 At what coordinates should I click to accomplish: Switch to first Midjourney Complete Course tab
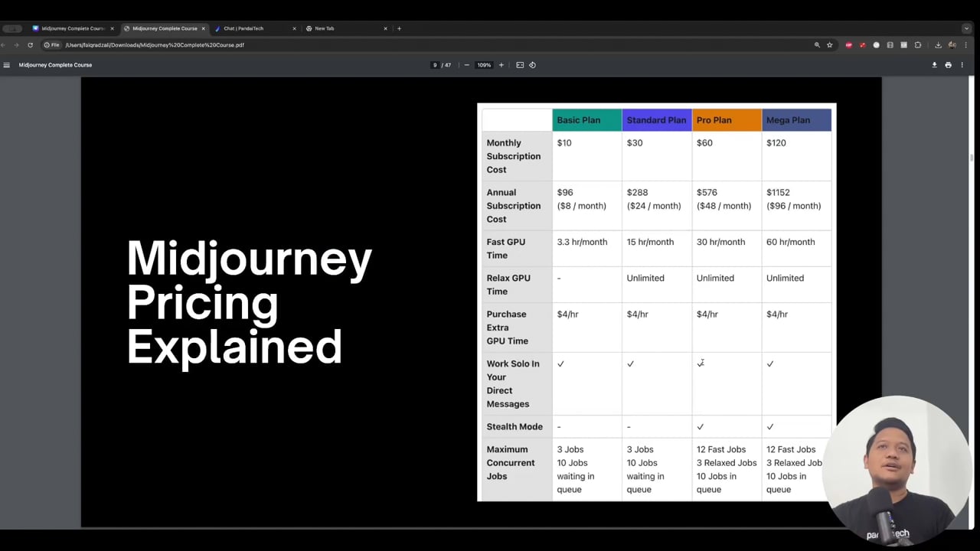pos(72,28)
